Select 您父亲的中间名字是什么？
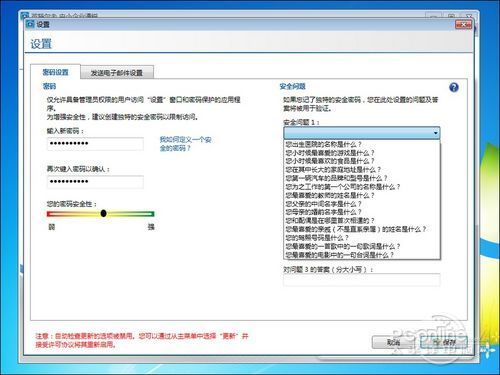The width and height of the screenshot is (500, 375). 362,204
